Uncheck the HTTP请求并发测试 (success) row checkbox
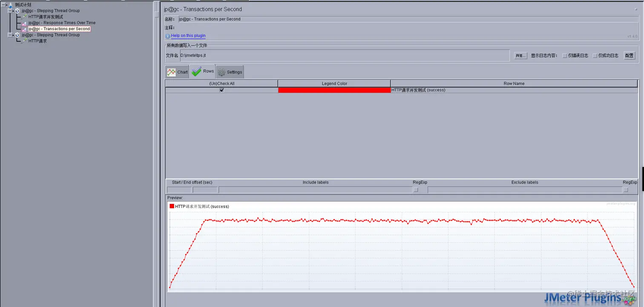 point(221,90)
